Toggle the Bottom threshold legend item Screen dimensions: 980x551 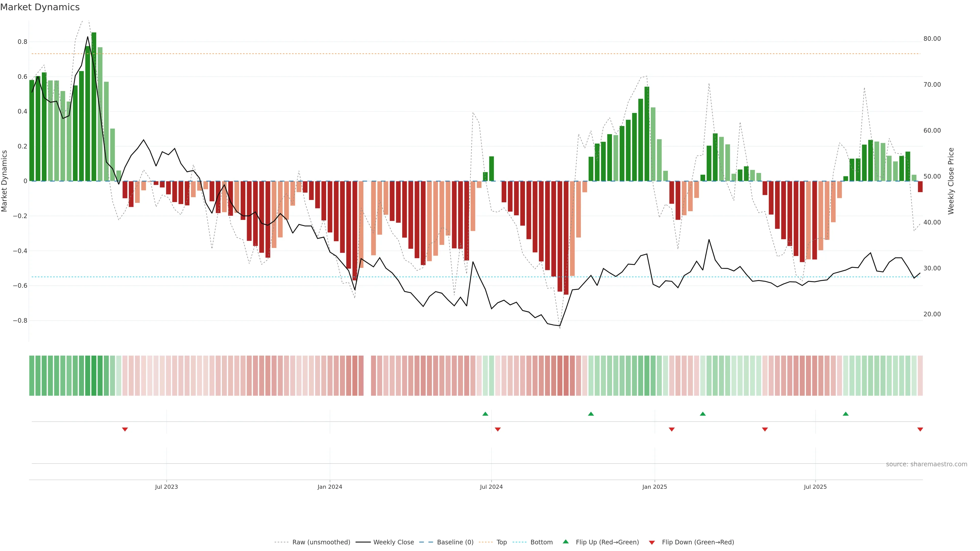541,542
